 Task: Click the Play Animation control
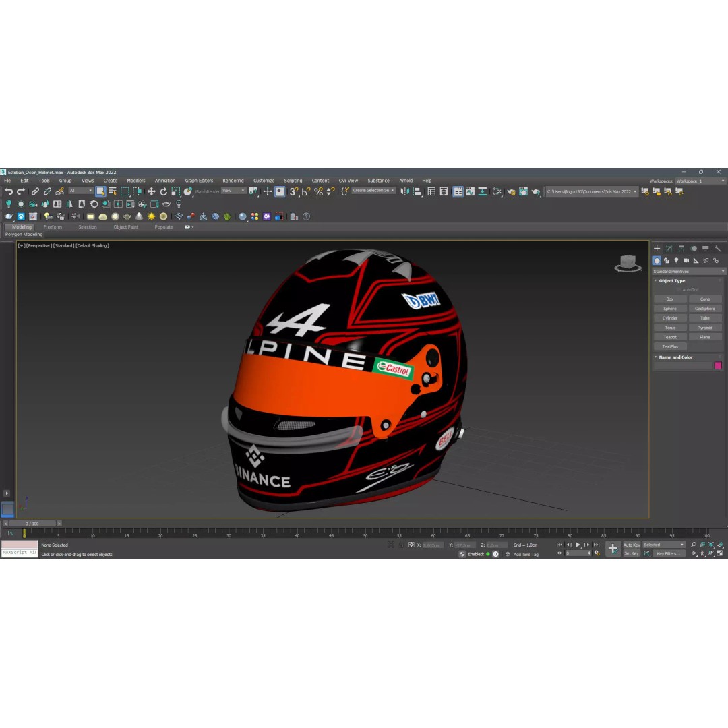(x=578, y=545)
